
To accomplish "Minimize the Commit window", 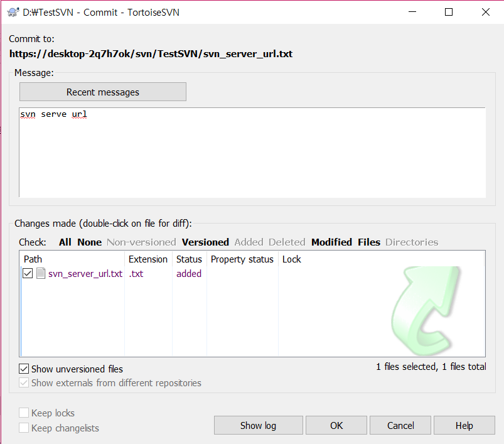I will pyautogui.click(x=412, y=12).
